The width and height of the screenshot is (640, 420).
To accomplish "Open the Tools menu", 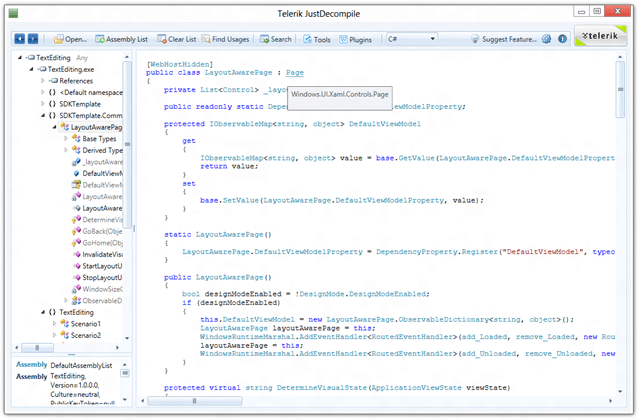I will click(317, 39).
